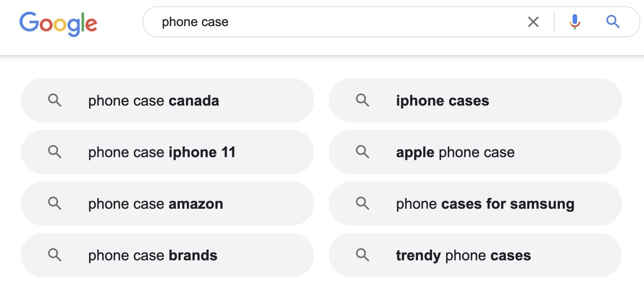Click magnifier icon beside 'phone case iphone 11'

coord(55,152)
